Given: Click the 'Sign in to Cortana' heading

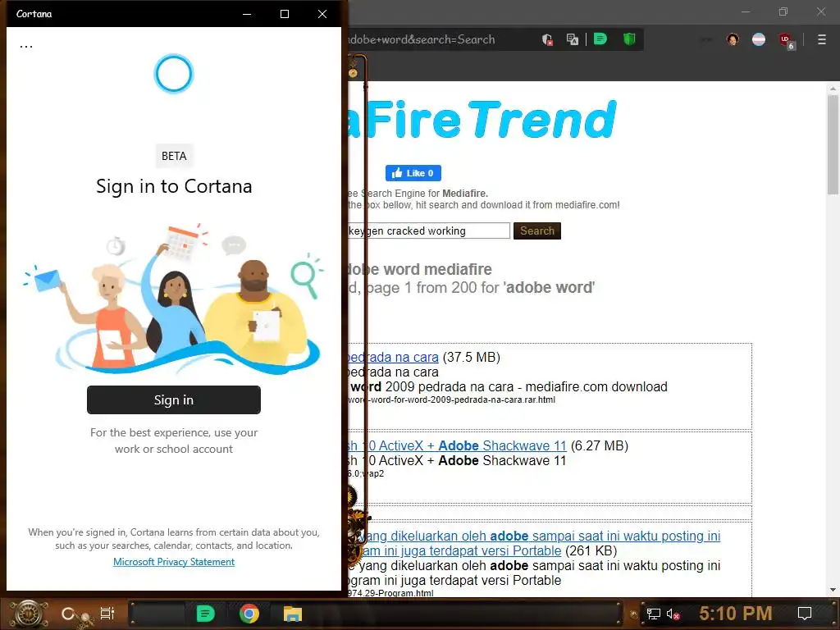Looking at the screenshot, I should coord(174,186).
